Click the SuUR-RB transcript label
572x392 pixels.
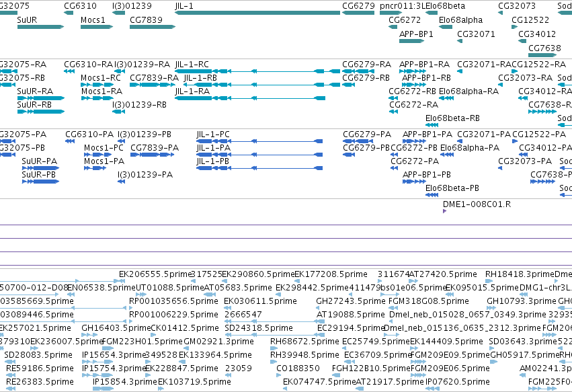(x=34, y=104)
